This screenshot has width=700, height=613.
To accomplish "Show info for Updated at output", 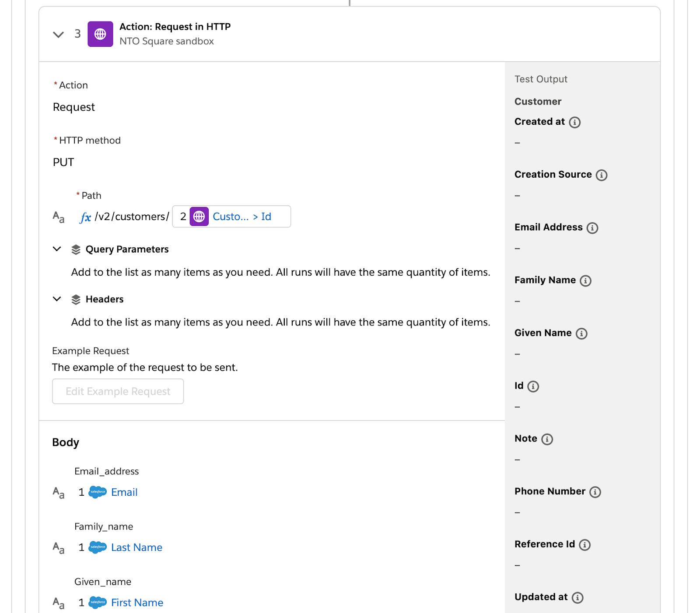I will coord(577,598).
